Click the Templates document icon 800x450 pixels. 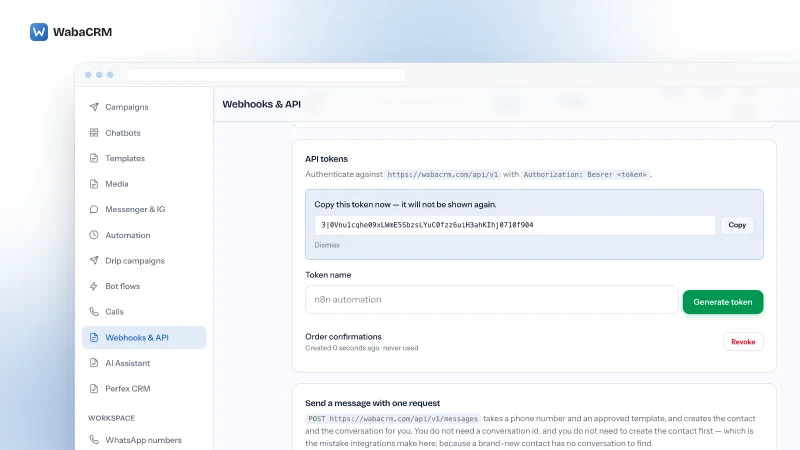pyautogui.click(x=94, y=158)
